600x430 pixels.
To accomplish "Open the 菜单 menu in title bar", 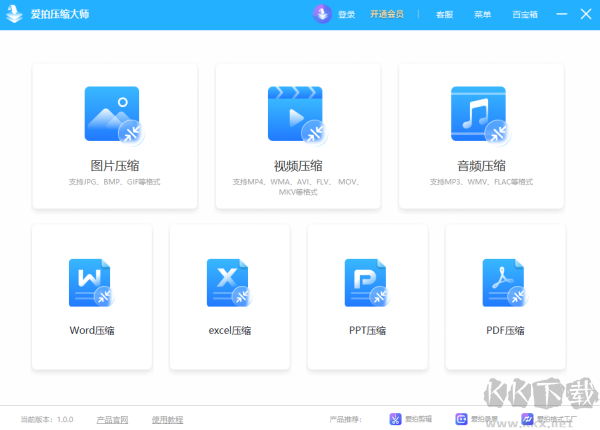I will click(x=482, y=15).
